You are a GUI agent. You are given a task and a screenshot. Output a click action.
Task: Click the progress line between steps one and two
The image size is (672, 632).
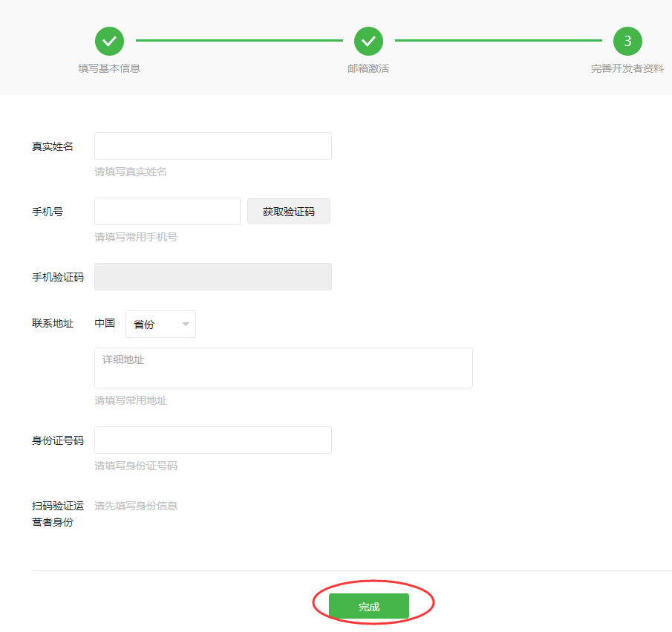238,41
